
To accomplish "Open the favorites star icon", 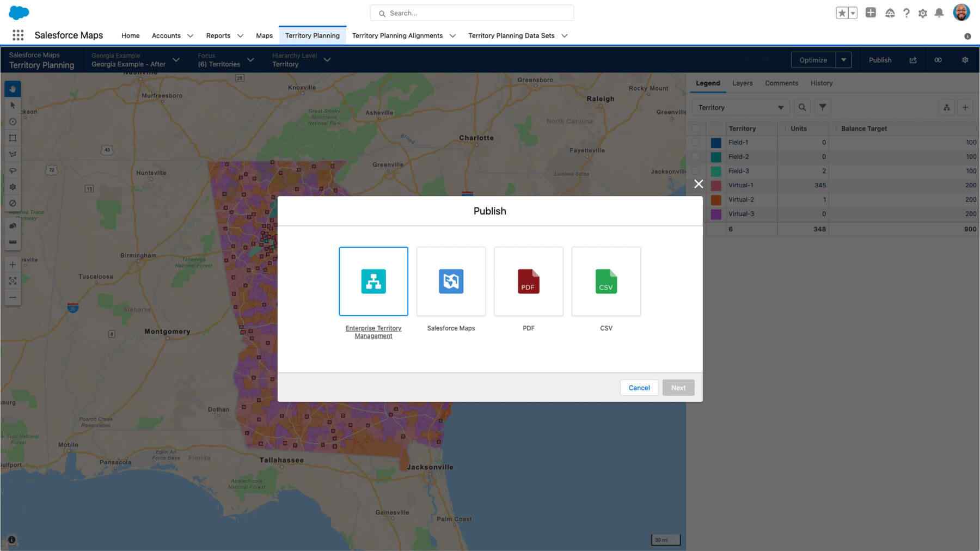I will click(x=842, y=13).
